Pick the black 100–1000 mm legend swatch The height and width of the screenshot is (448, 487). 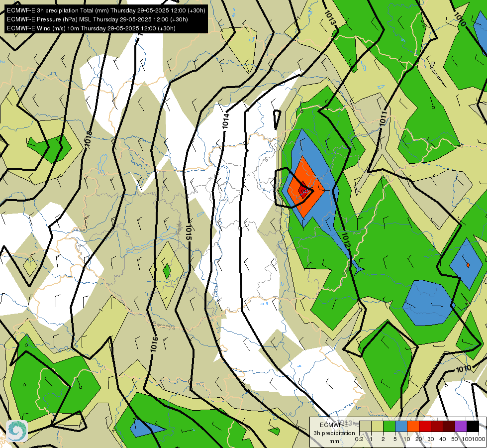pyautogui.click(x=473, y=427)
